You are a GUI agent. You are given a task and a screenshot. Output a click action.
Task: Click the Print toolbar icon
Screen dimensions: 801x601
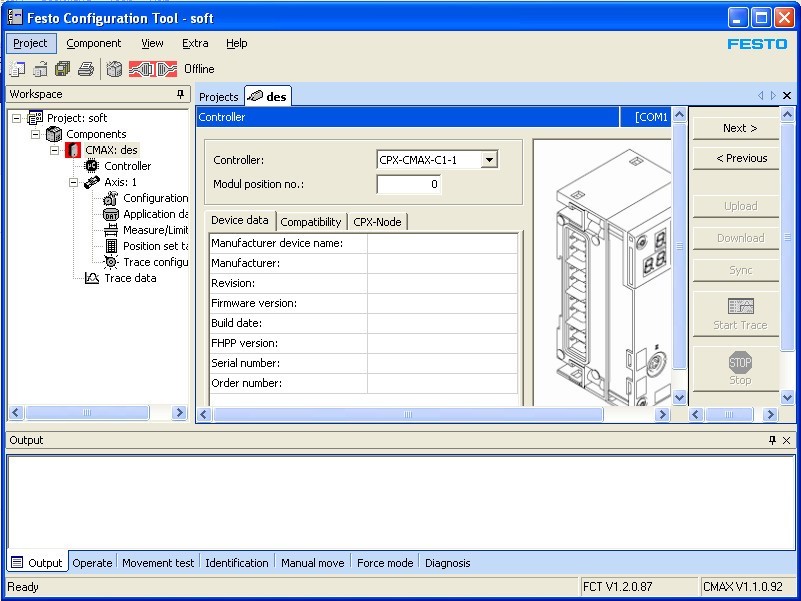(86, 69)
